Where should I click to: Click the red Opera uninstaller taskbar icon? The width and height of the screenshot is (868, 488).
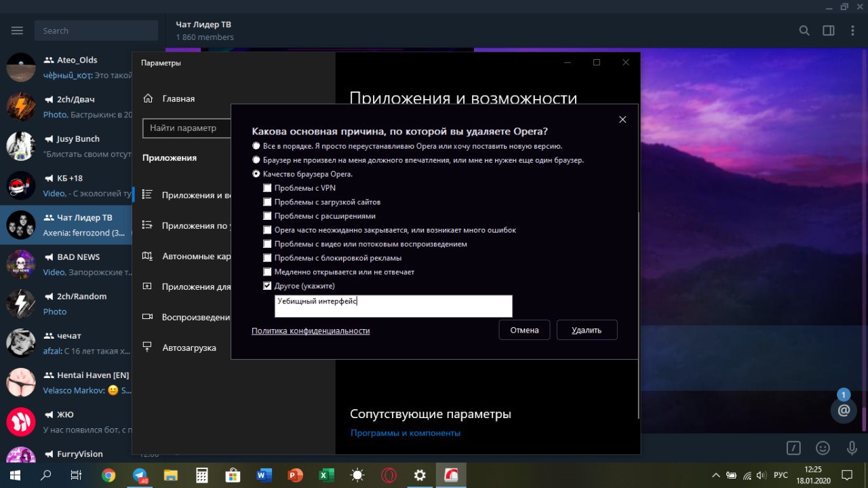click(451, 475)
